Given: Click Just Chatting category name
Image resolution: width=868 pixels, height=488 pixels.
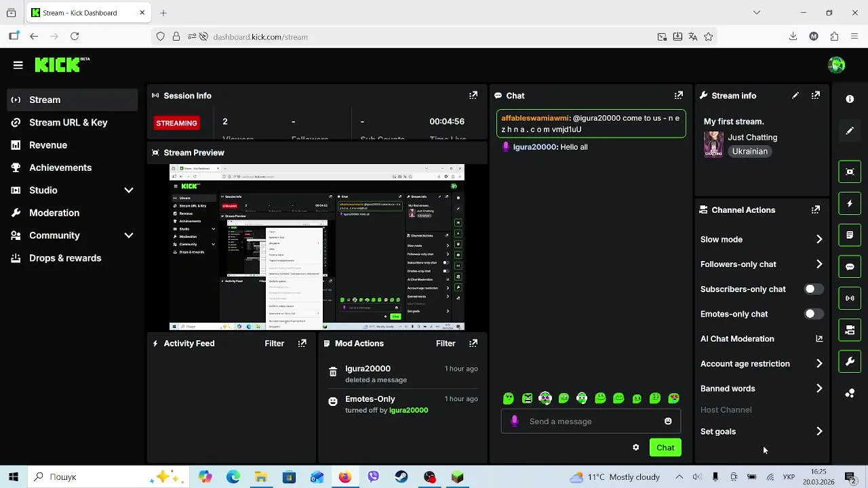Looking at the screenshot, I should point(752,138).
